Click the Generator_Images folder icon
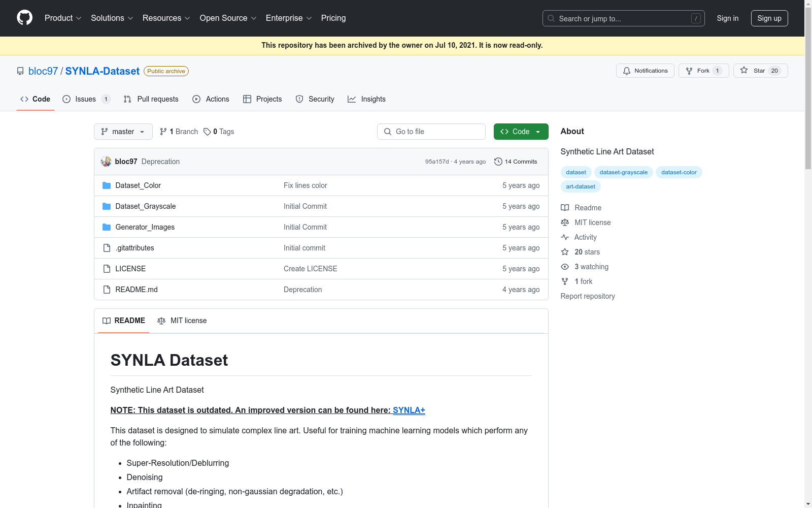Viewport: 812px width, 508px height. pos(107,227)
